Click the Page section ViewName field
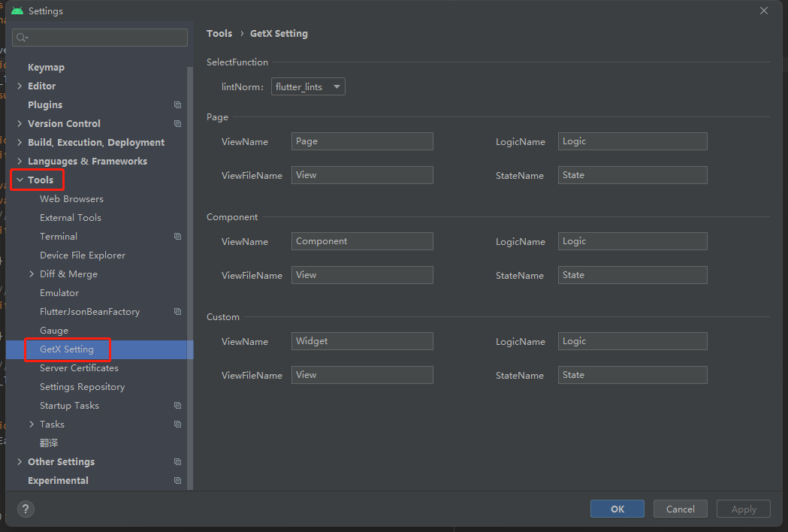Viewport: 788px width, 532px height. tap(362, 141)
